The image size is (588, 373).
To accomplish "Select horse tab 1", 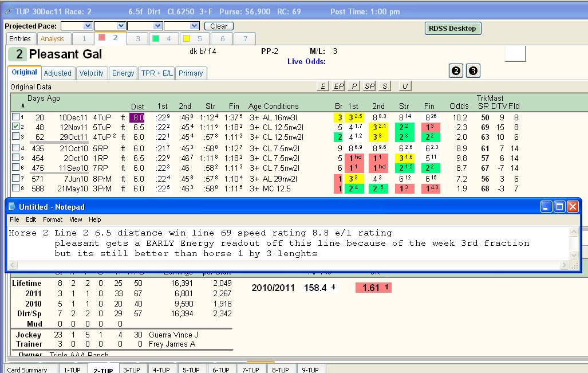I will pos(84,38).
